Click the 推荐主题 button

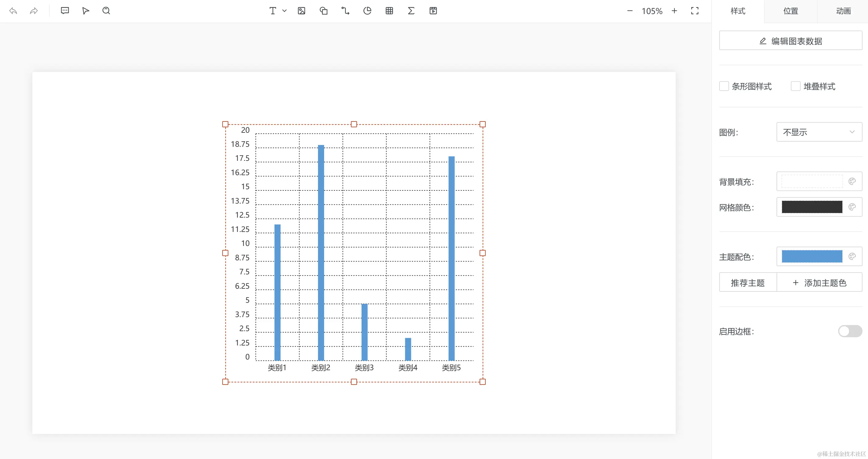pos(748,282)
